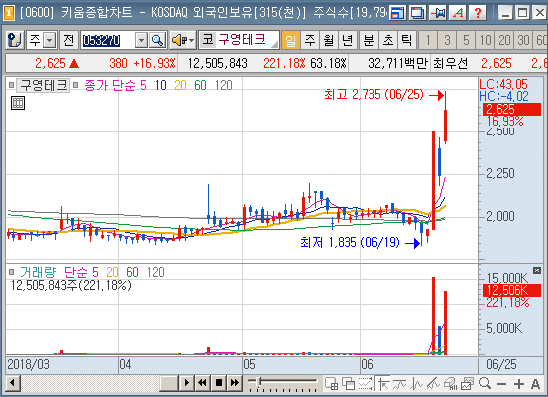Click the minus zoom out icon
Screen dimensions: 548x397
502,384
